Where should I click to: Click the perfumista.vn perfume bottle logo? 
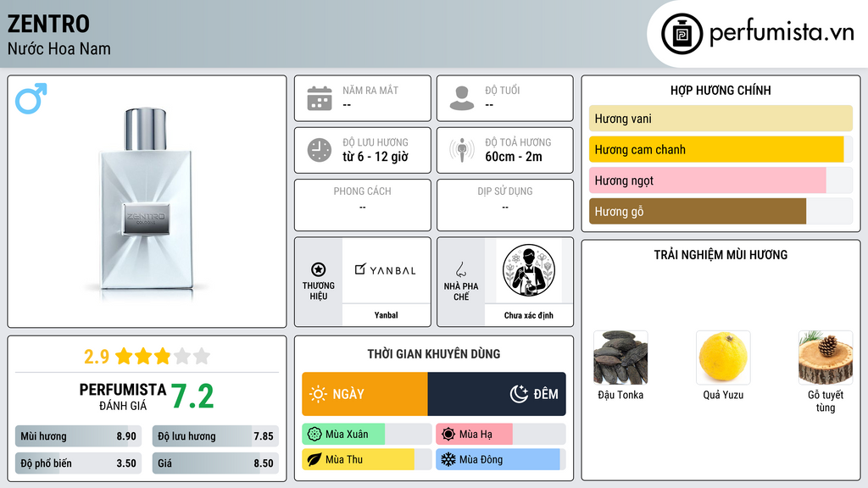[682, 34]
